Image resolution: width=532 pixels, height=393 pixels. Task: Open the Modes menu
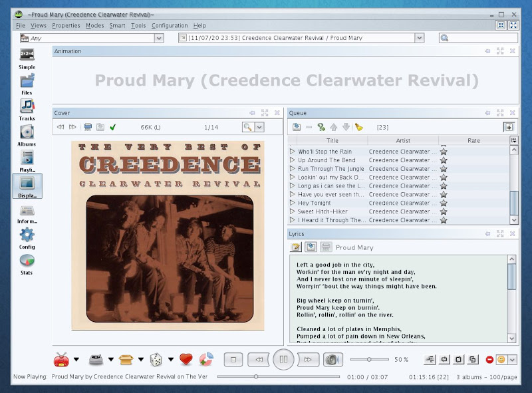(x=94, y=25)
